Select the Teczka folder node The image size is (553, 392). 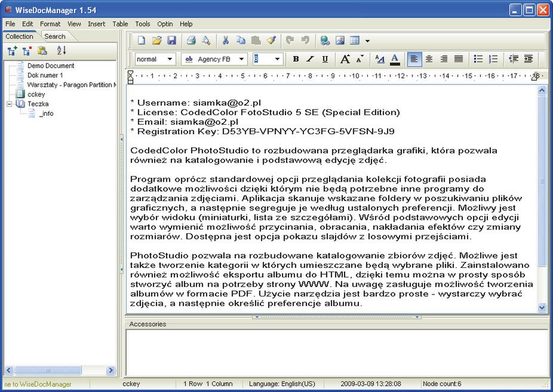[x=38, y=104]
